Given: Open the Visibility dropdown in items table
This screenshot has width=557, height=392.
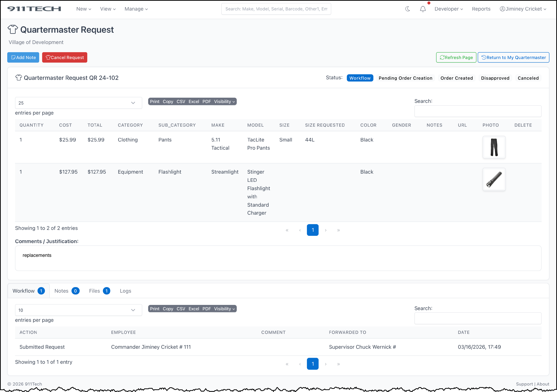Looking at the screenshot, I should [x=224, y=102].
